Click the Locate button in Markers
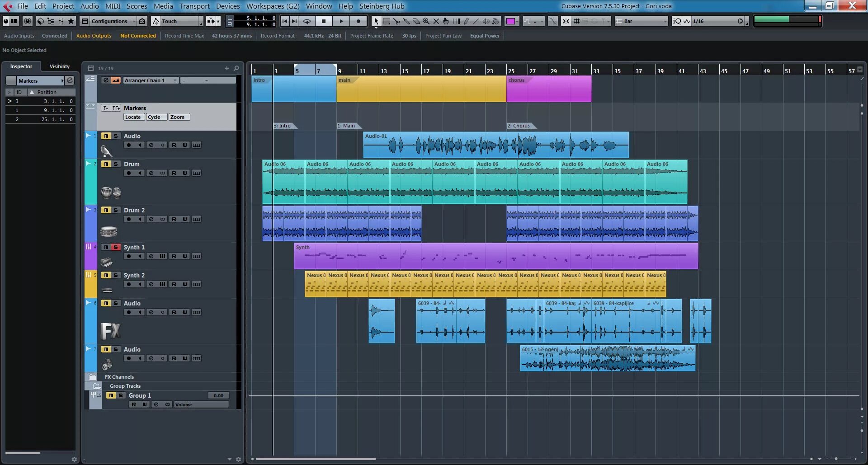This screenshot has height=465, width=868. click(133, 117)
